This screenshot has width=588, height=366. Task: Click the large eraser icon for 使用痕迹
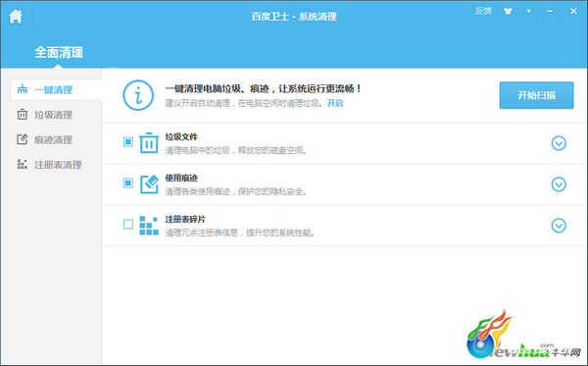click(149, 183)
